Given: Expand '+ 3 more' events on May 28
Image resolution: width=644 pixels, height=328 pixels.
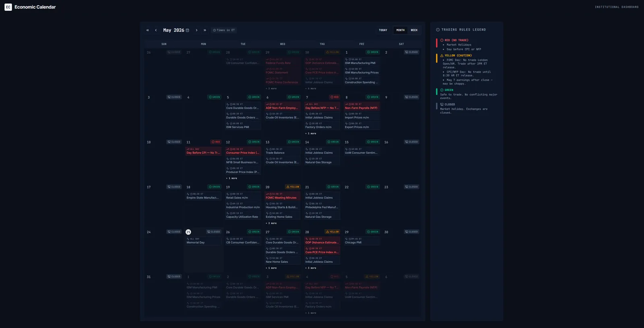Looking at the screenshot, I should (311, 268).
